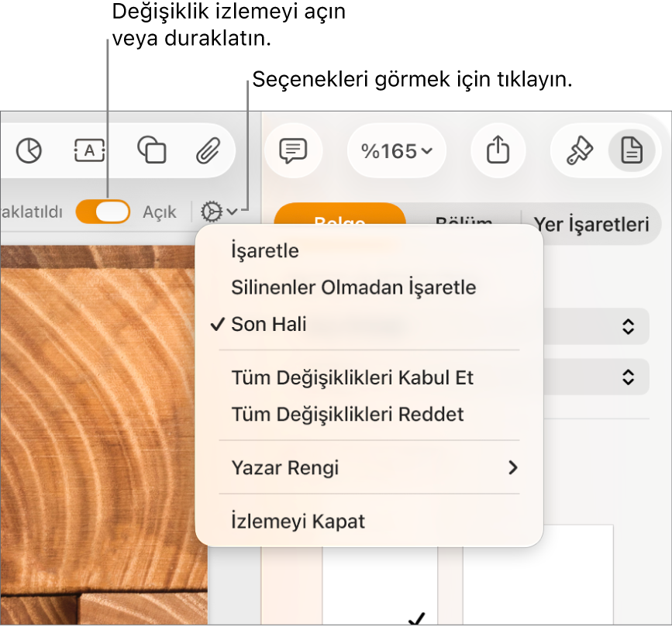The image size is (672, 627).
Task: Open the first sidebar pop-up menu
Action: 596,326
